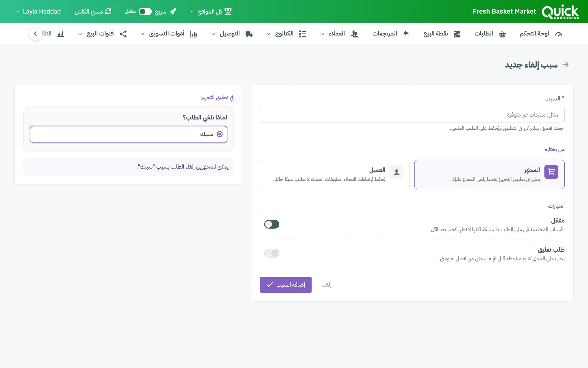Expand the قنوات البيع menu chevron
This screenshot has height=368, width=588.
80,34
